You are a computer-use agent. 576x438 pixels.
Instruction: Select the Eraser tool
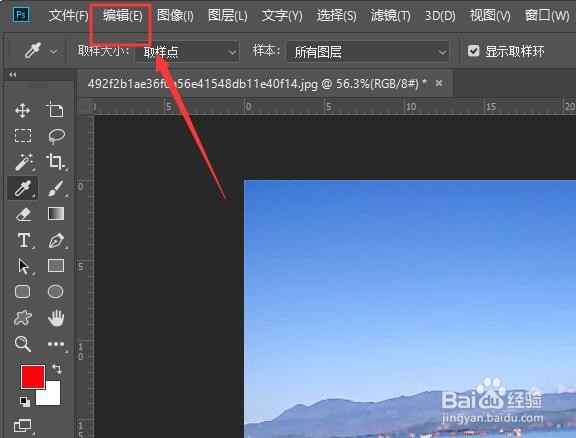pyautogui.click(x=24, y=214)
